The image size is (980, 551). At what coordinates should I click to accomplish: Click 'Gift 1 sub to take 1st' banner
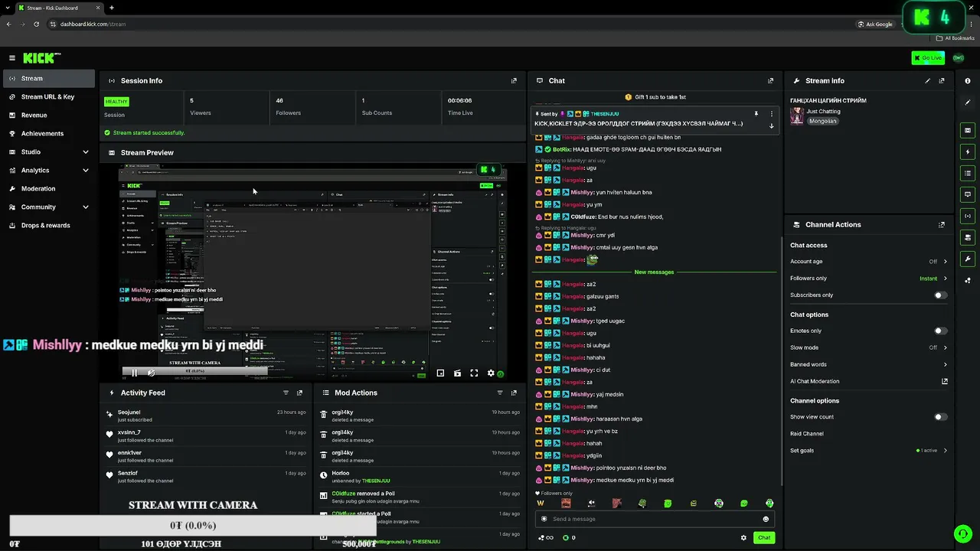[x=655, y=97]
